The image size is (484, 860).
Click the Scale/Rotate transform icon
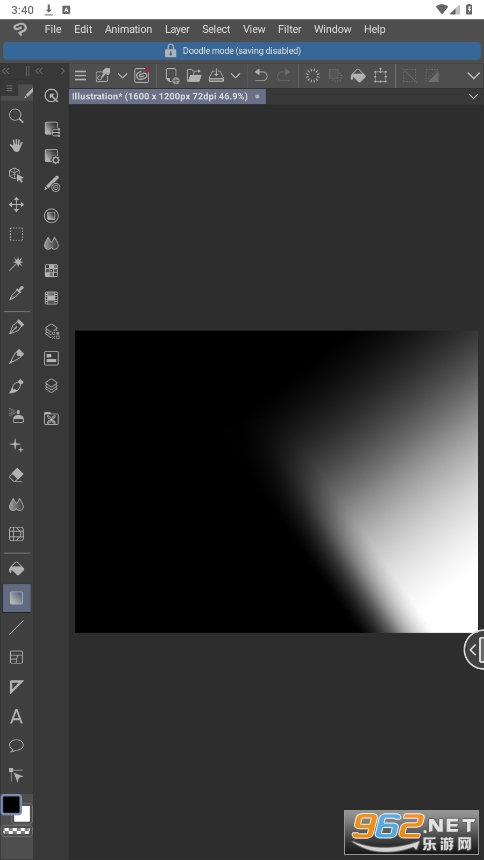[380, 76]
